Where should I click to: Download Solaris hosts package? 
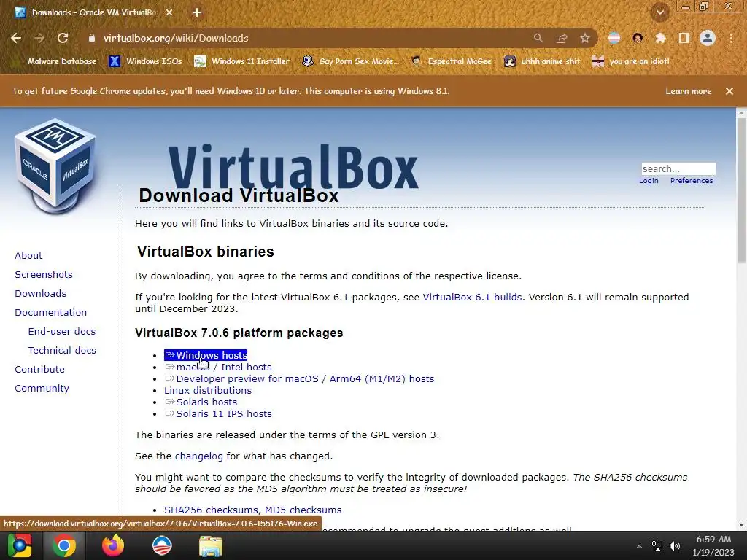(x=201, y=402)
